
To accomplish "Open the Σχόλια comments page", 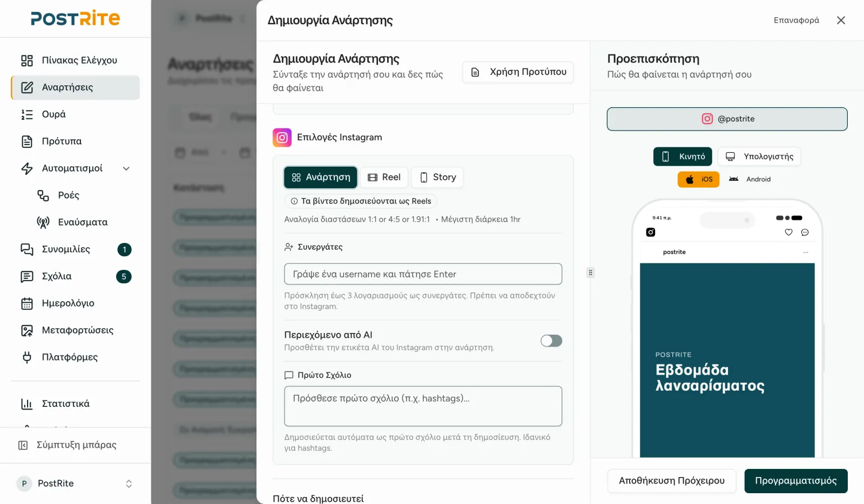I will (75, 276).
